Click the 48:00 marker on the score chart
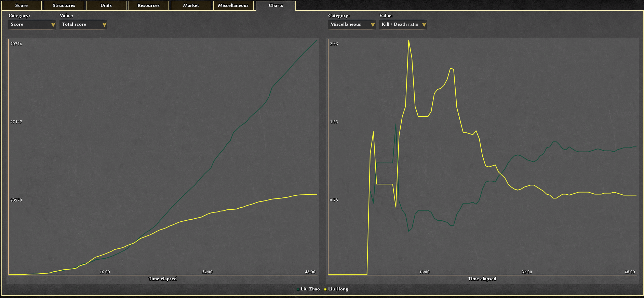This screenshot has height=298, width=644. coord(310,272)
